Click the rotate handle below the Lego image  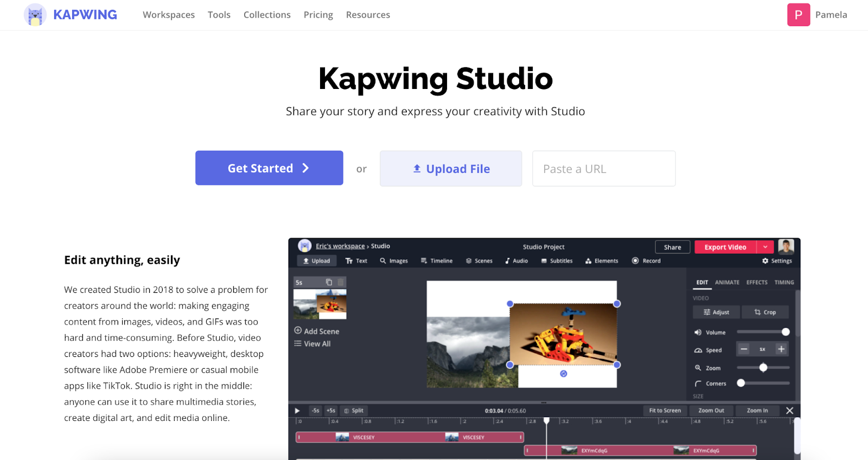tap(564, 374)
